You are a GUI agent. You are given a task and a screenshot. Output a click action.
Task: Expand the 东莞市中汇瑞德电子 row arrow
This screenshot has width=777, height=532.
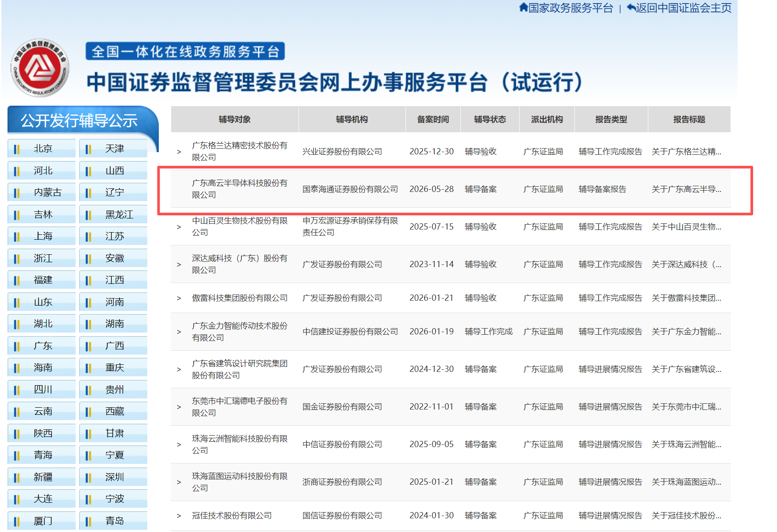click(179, 407)
